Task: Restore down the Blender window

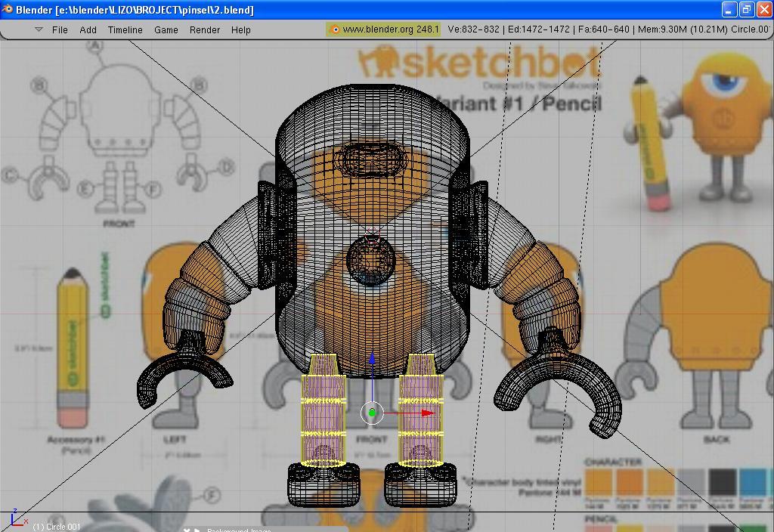Action: (x=746, y=9)
